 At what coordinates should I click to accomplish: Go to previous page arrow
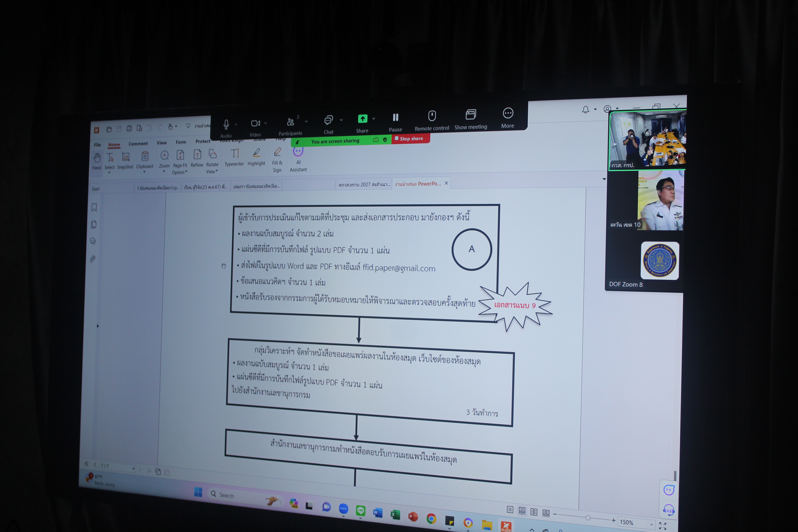95,464
